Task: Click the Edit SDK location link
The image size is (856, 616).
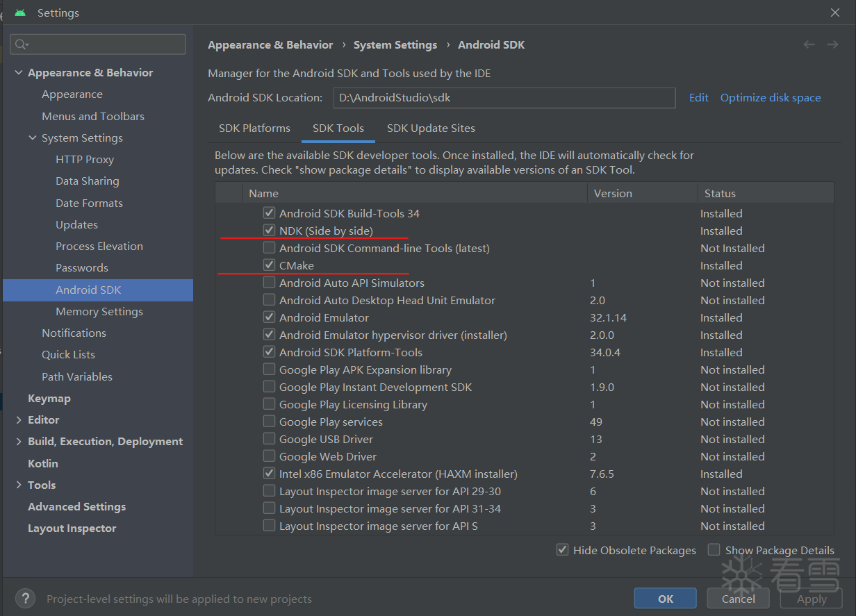Action: pos(698,98)
